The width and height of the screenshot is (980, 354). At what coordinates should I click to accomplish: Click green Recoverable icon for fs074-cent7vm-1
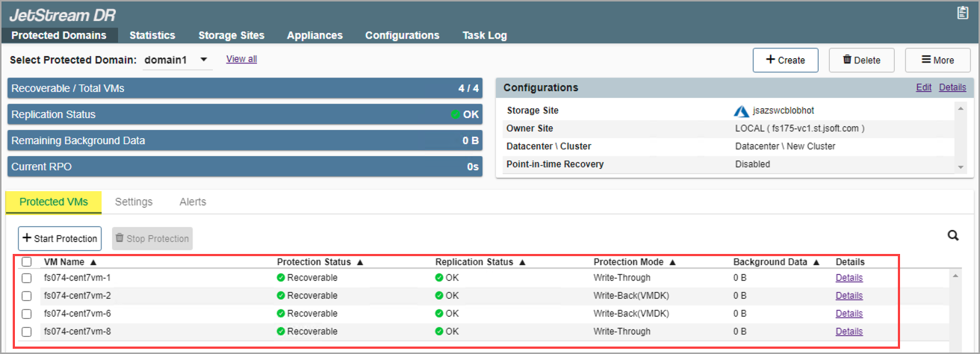click(281, 278)
